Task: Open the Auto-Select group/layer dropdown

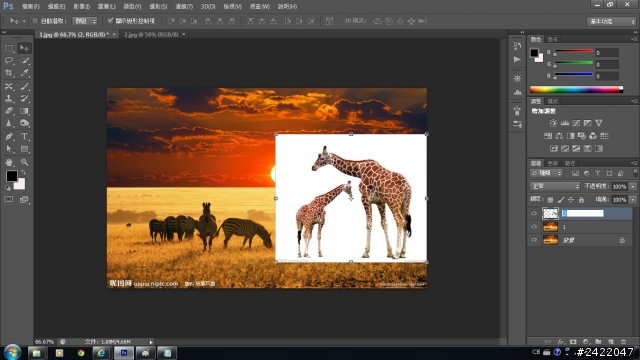Action: click(x=84, y=21)
